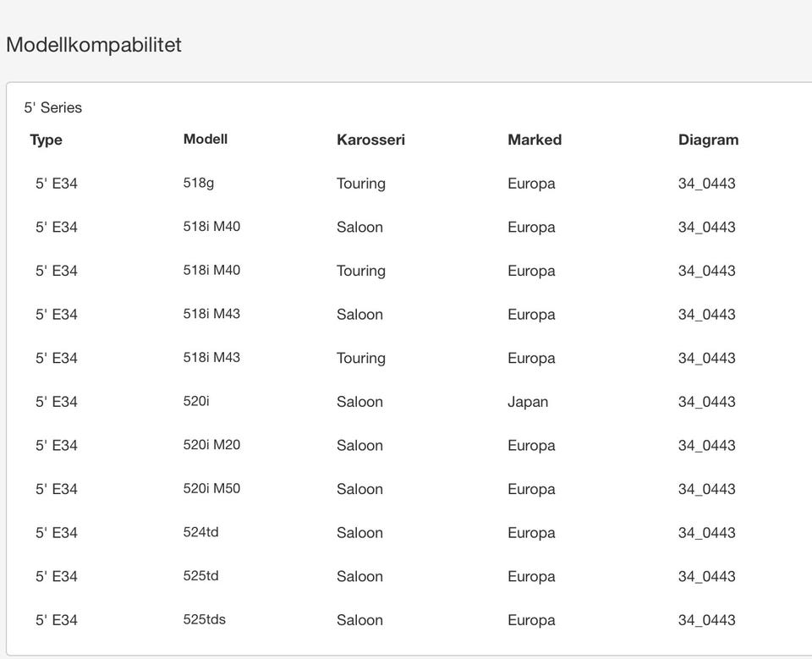The image size is (812, 659).
Task: Click the Diagram column header
Action: (x=708, y=140)
